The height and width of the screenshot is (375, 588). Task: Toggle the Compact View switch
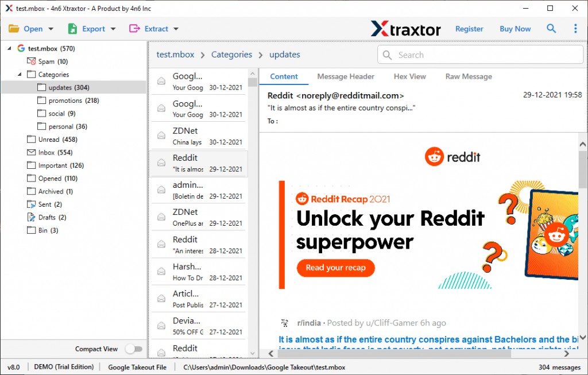[134, 349]
